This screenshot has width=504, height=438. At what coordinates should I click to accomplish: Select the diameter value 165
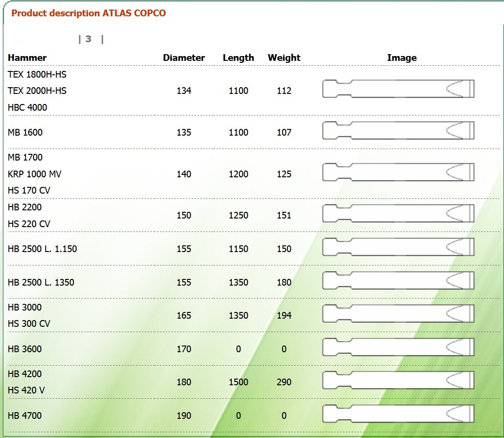(x=184, y=315)
